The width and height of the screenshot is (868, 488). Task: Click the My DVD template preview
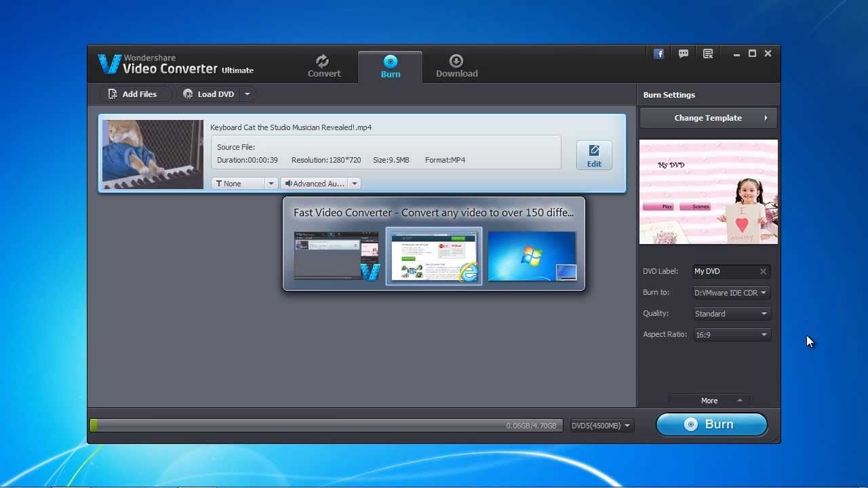coord(709,192)
